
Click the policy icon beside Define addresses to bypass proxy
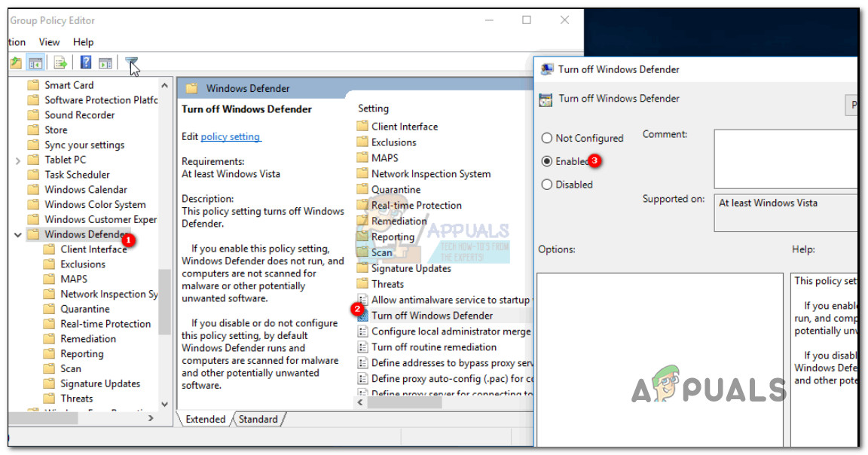[362, 362]
